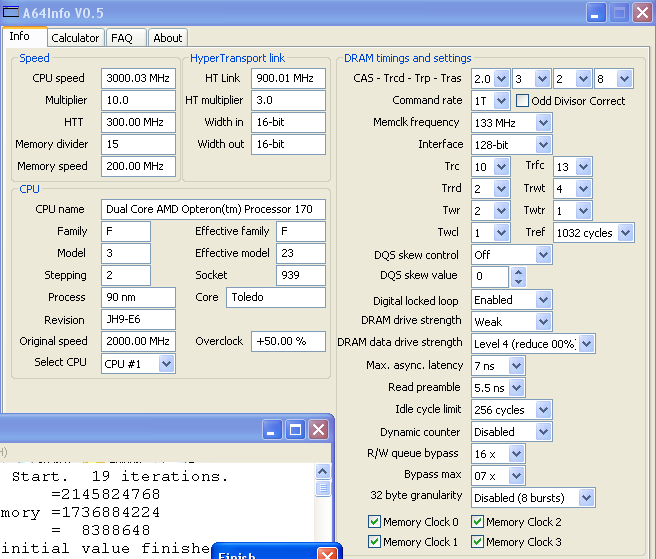Click the A64Info title bar app icon
The height and width of the screenshot is (559, 656).
pyautogui.click(x=11, y=12)
